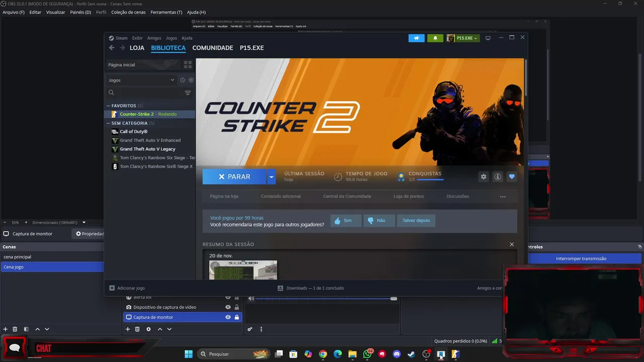Recommend the game with Sim button

[346, 220]
